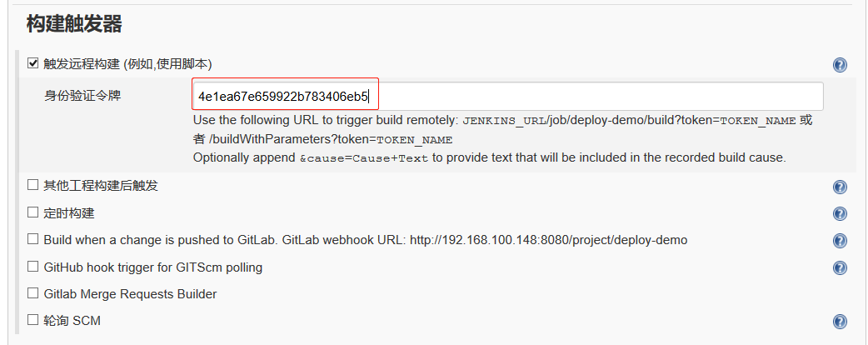Open help icon for GitLab push build
The height and width of the screenshot is (345, 868).
point(839,241)
